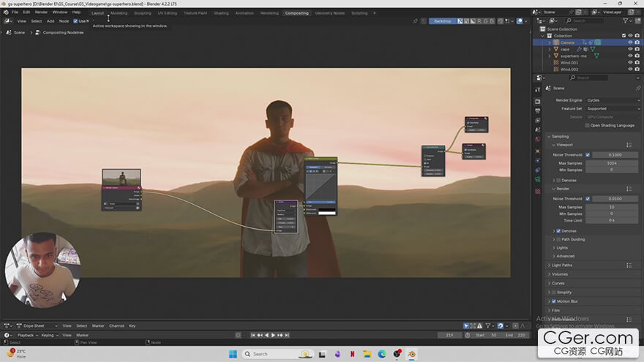Toggle the Motion Blur checkbox
Screen dimensions: 644x362
pyautogui.click(x=554, y=301)
